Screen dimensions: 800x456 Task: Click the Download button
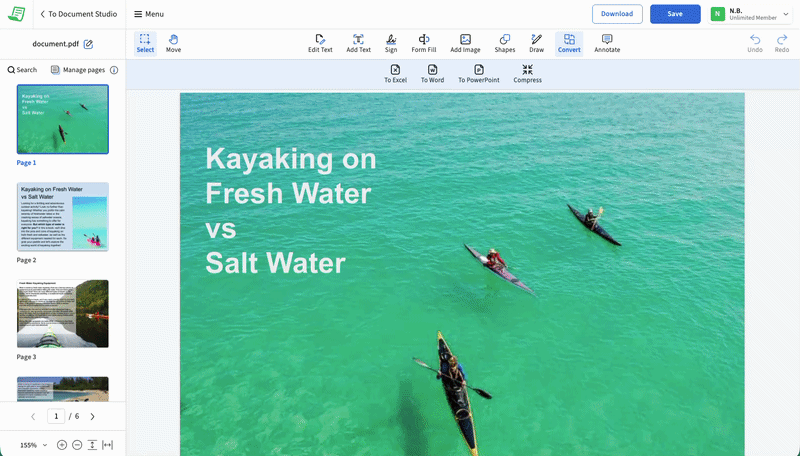617,14
